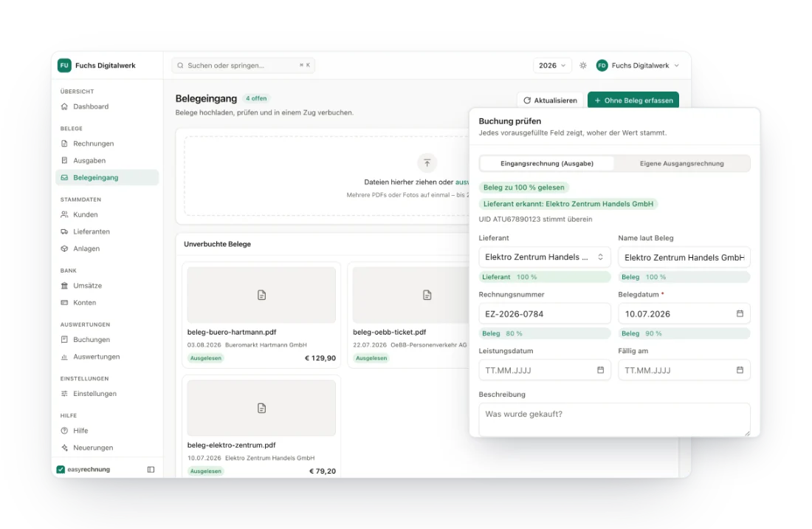Click the Belegdatum field showing 10.07.2026

click(684, 313)
